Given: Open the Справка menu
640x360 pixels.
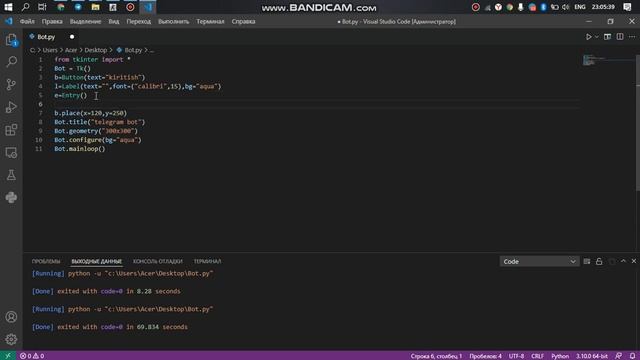Looking at the screenshot, I should (x=243, y=21).
